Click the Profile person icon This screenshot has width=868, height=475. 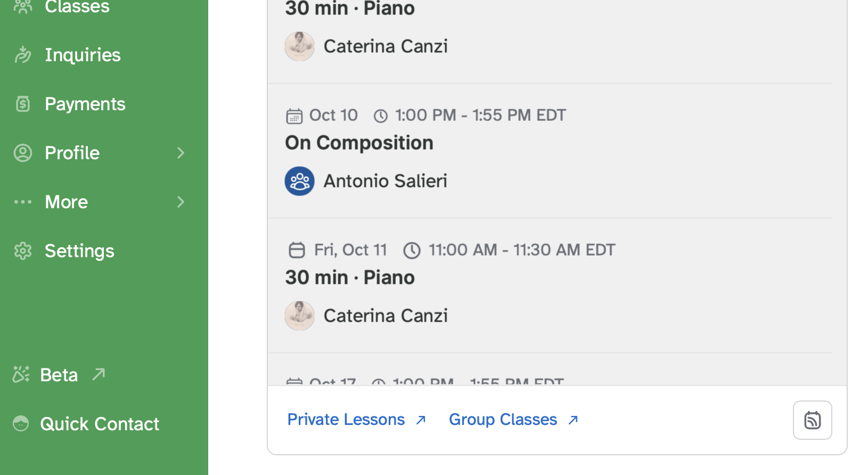[23, 153]
